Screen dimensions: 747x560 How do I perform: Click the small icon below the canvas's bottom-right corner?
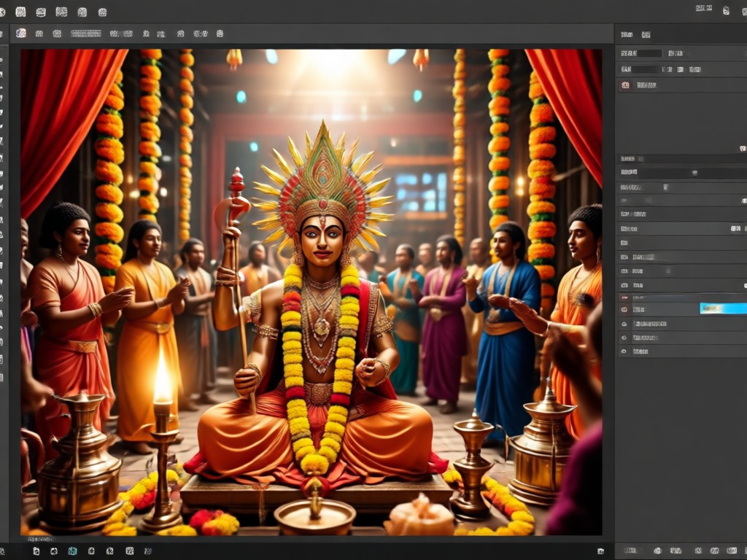(x=601, y=551)
